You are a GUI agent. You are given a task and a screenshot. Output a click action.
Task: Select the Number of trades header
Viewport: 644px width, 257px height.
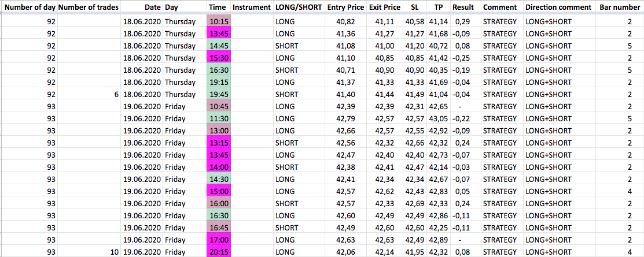tap(89, 8)
